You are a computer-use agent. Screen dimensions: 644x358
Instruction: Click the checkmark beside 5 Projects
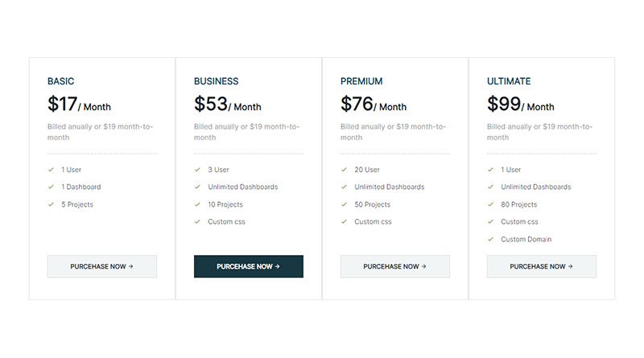coord(51,204)
